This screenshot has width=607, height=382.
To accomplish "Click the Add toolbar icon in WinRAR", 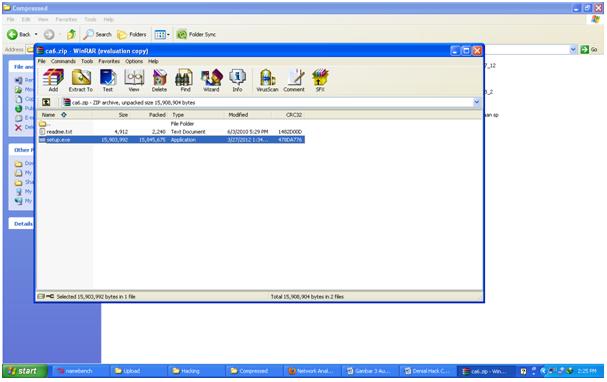I will (x=53, y=81).
